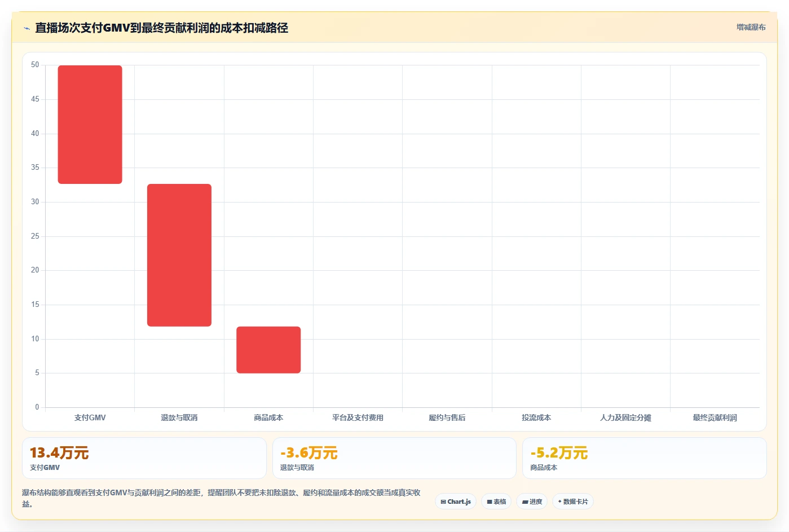
Task: Select the 数据卡片 chip
Action: (x=573, y=502)
